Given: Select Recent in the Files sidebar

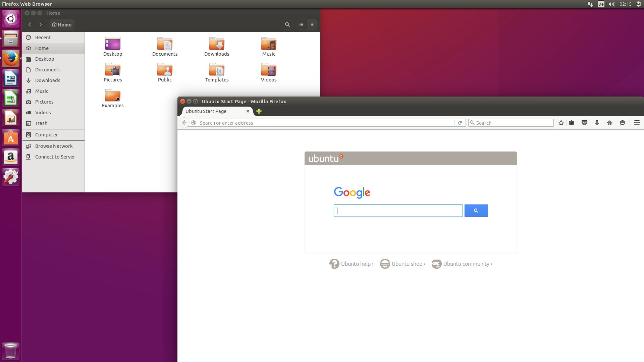Looking at the screenshot, I should point(53,38).
